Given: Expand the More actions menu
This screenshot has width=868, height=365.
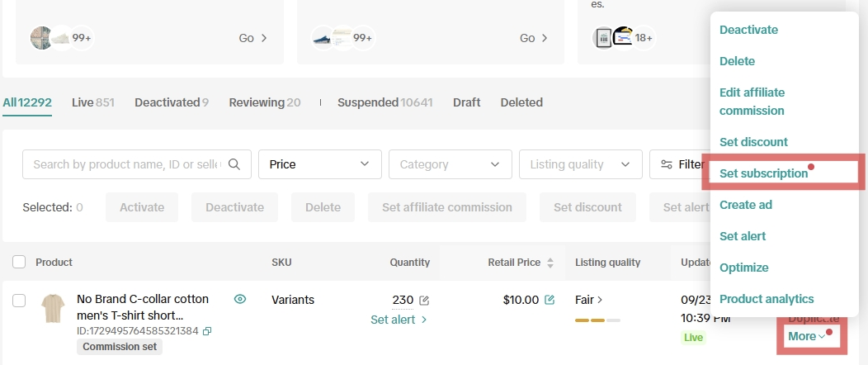Looking at the screenshot, I should point(806,336).
